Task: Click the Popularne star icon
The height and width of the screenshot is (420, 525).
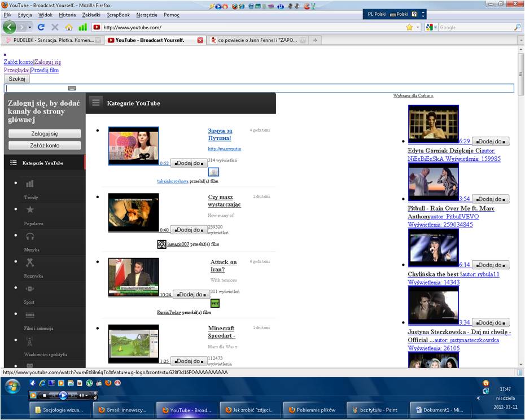Action: click(x=30, y=209)
